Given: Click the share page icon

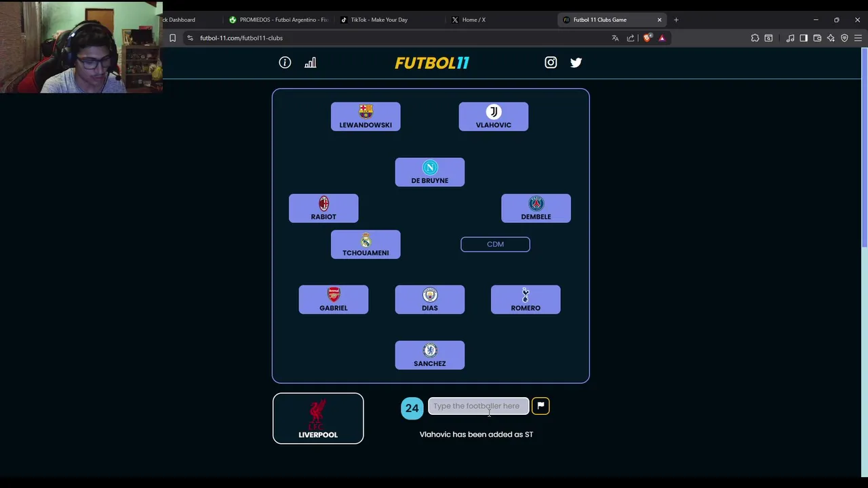Looking at the screenshot, I should click(x=631, y=38).
